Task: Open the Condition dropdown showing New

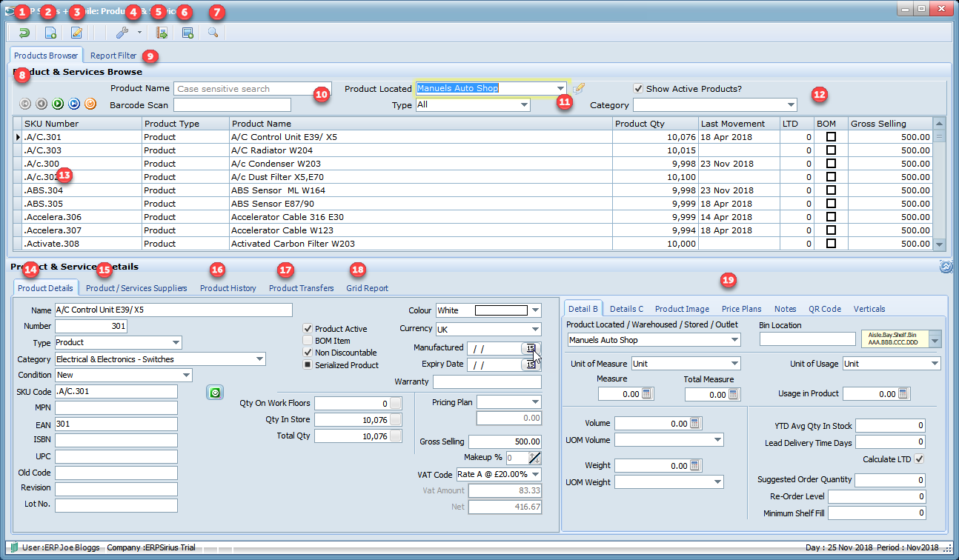Action: (x=186, y=375)
